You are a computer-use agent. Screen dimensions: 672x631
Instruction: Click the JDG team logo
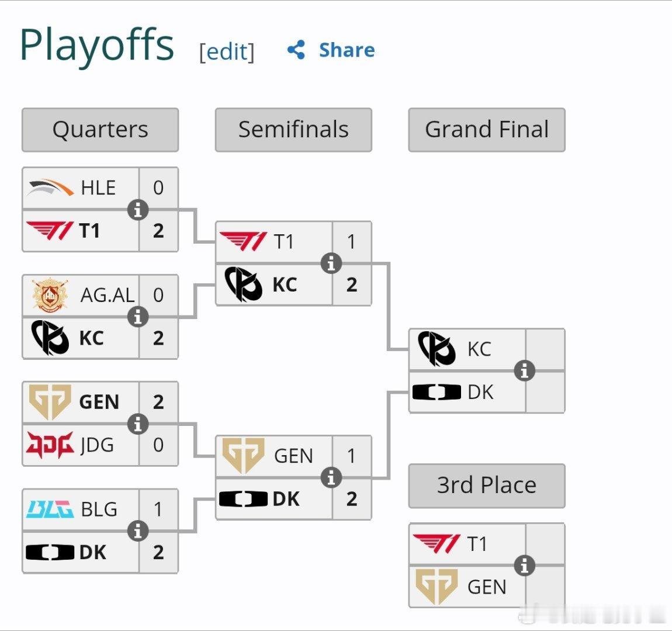50,445
